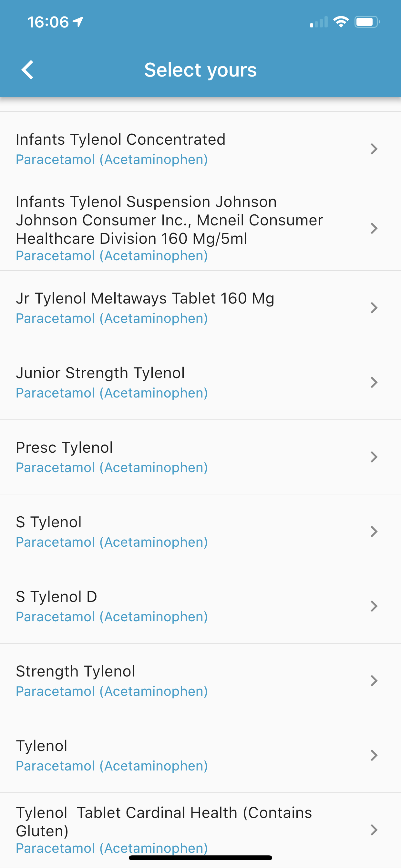Open the chevron on S Tylenol row

[x=374, y=532]
